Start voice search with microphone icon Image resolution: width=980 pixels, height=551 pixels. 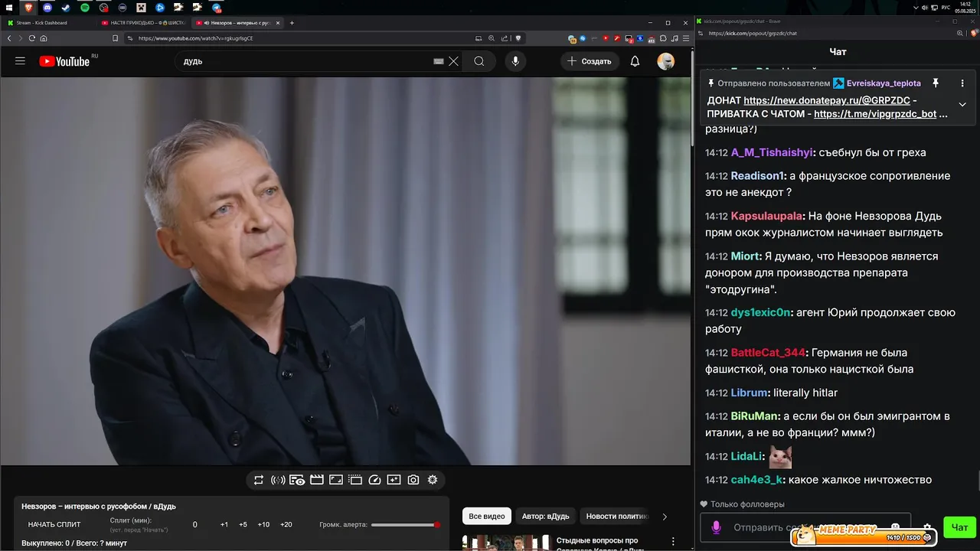515,61
